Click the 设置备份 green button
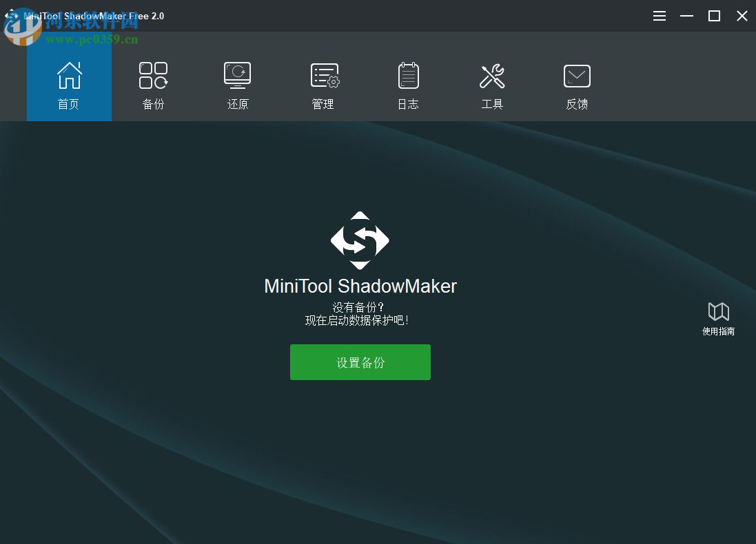 (x=360, y=362)
